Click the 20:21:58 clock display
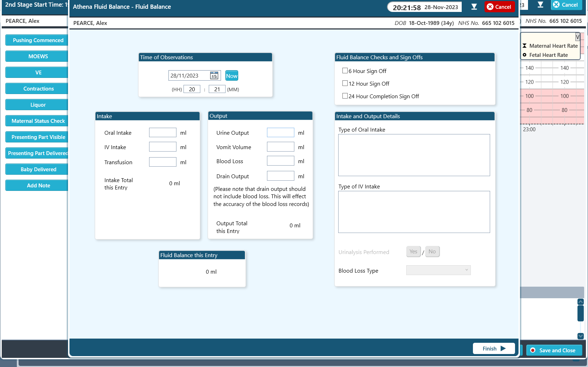The width and height of the screenshot is (588, 367). [x=407, y=7]
